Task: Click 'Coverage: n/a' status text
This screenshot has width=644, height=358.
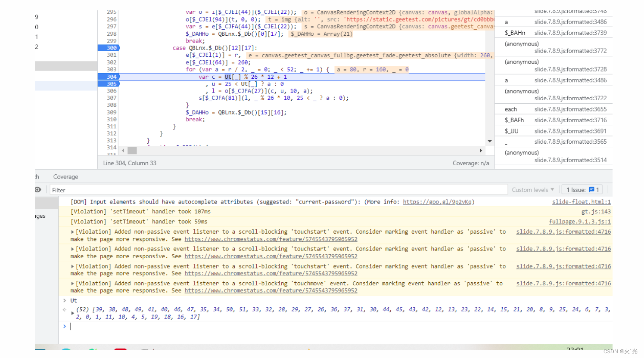Action: pos(471,163)
